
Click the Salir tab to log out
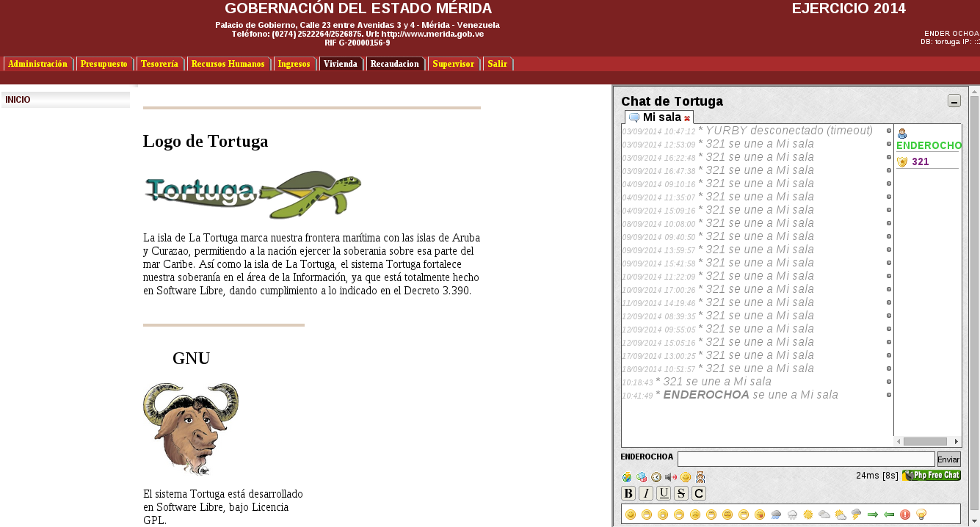pos(498,64)
